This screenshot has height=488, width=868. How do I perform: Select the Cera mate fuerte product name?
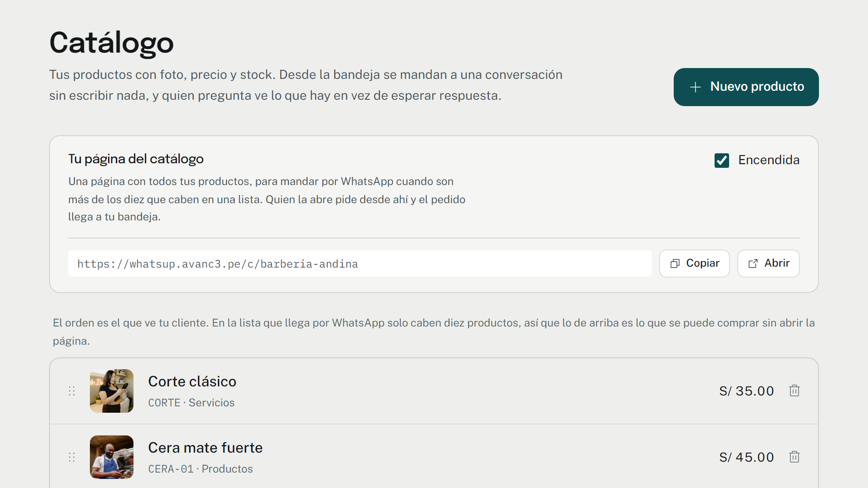tap(205, 448)
